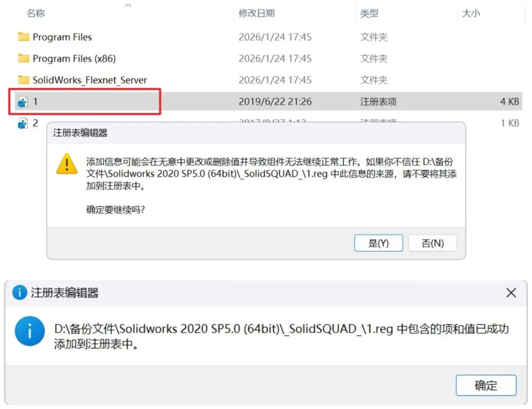532x409 pixels.
Task: Click the SolidWorks_Flexnet_Server folder name
Action: click(90, 80)
